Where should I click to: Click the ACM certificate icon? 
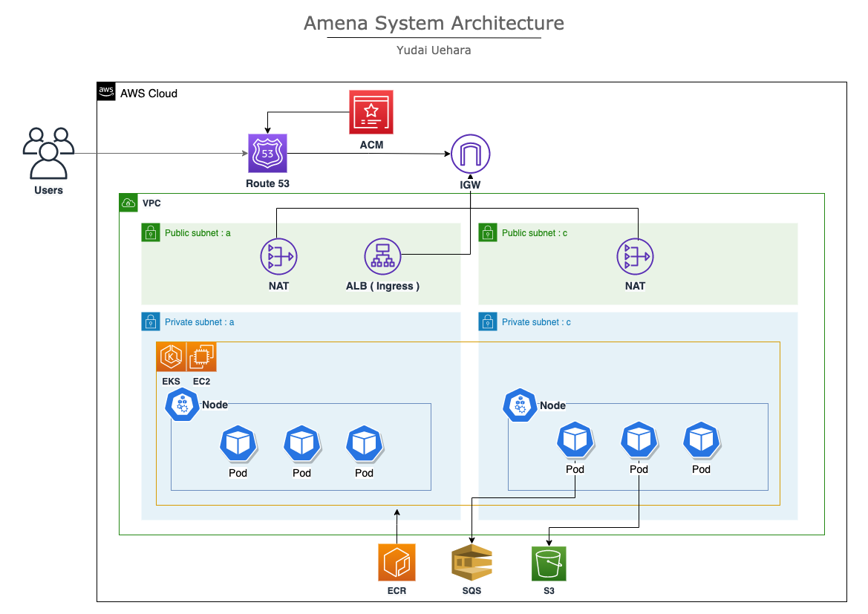point(371,112)
